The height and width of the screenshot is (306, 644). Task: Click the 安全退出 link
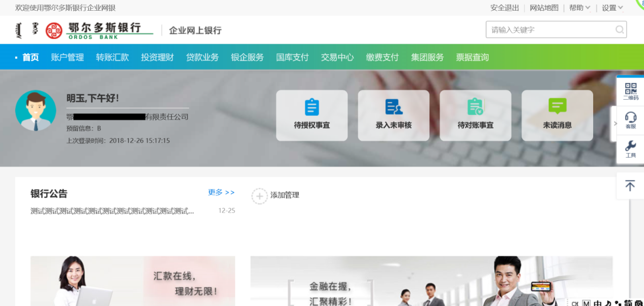pyautogui.click(x=505, y=8)
